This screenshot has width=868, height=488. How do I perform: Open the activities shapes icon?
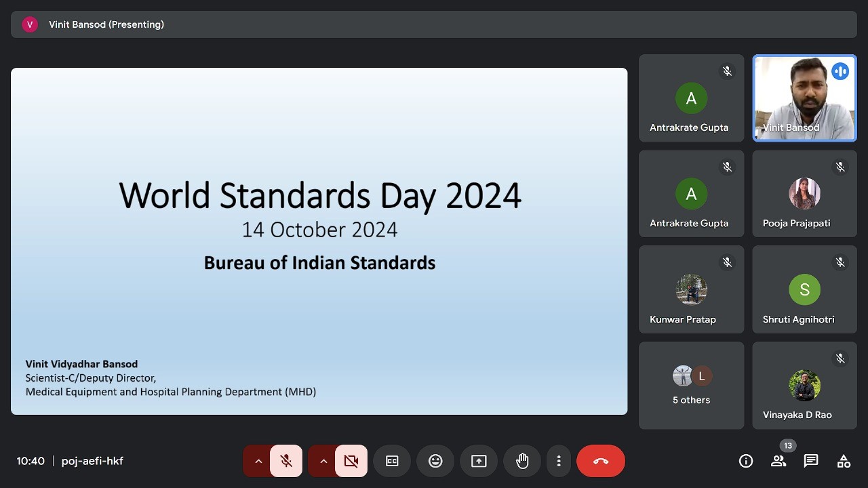[844, 462]
